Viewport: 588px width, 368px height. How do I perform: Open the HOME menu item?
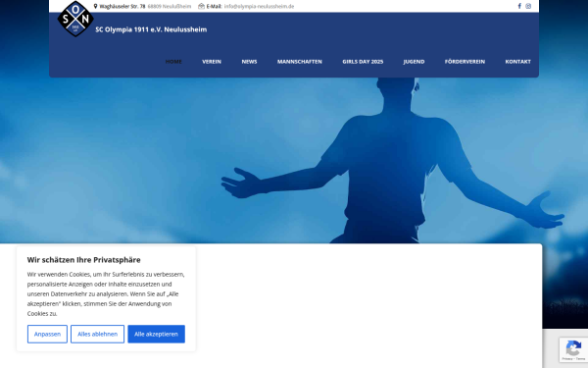pos(173,62)
